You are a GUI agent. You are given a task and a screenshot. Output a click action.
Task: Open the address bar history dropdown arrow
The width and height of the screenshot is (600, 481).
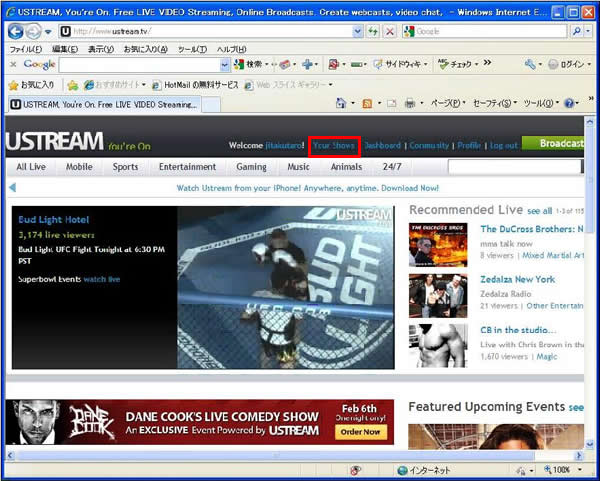pyautogui.click(x=357, y=31)
